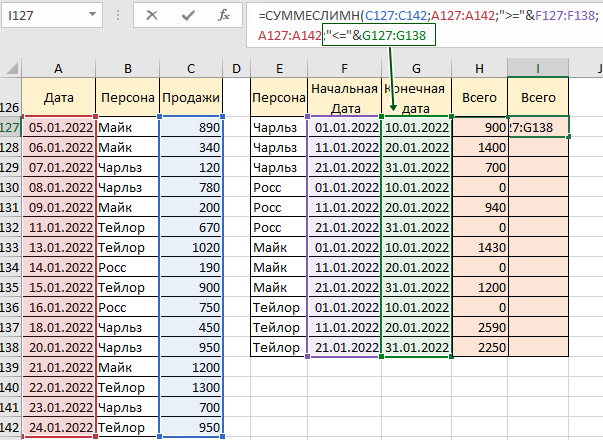
Task: Click the formula bar options dots
Action: [x=118, y=15]
